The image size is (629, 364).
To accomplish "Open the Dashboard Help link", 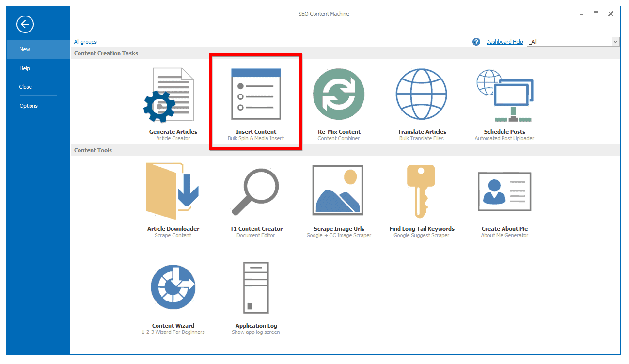I will point(504,42).
